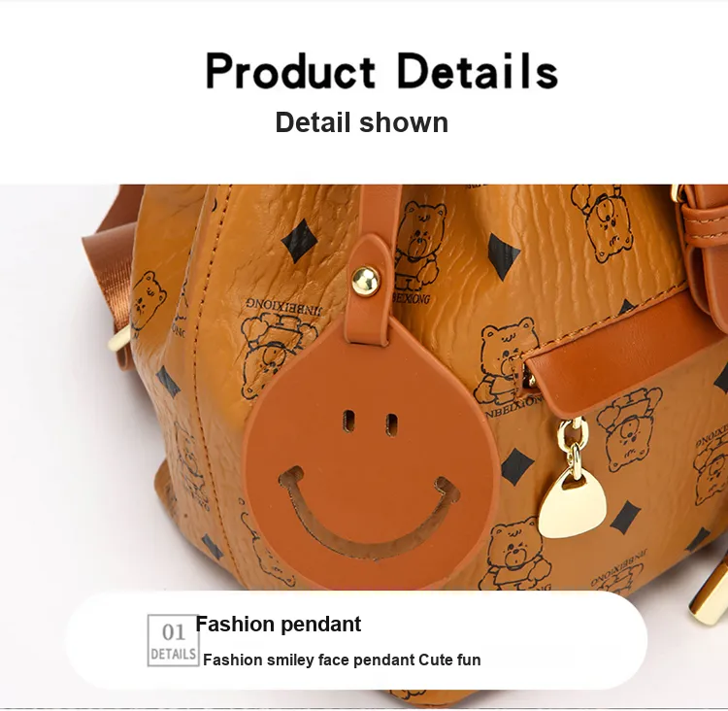Click the "01 DETAILS" number box
The image size is (728, 711).
click(173, 640)
